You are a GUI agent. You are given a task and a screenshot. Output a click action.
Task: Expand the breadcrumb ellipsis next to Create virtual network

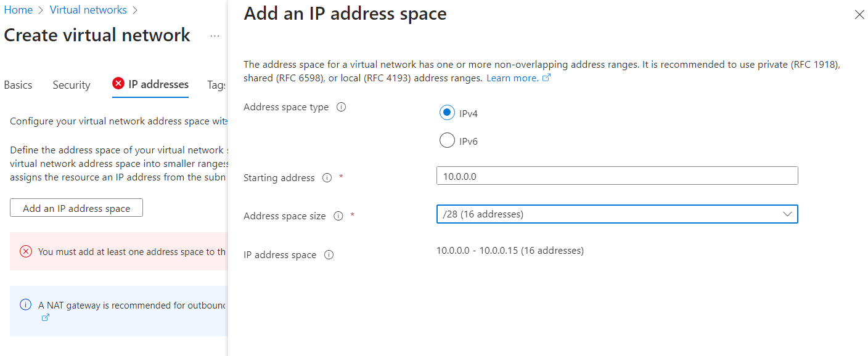click(214, 37)
